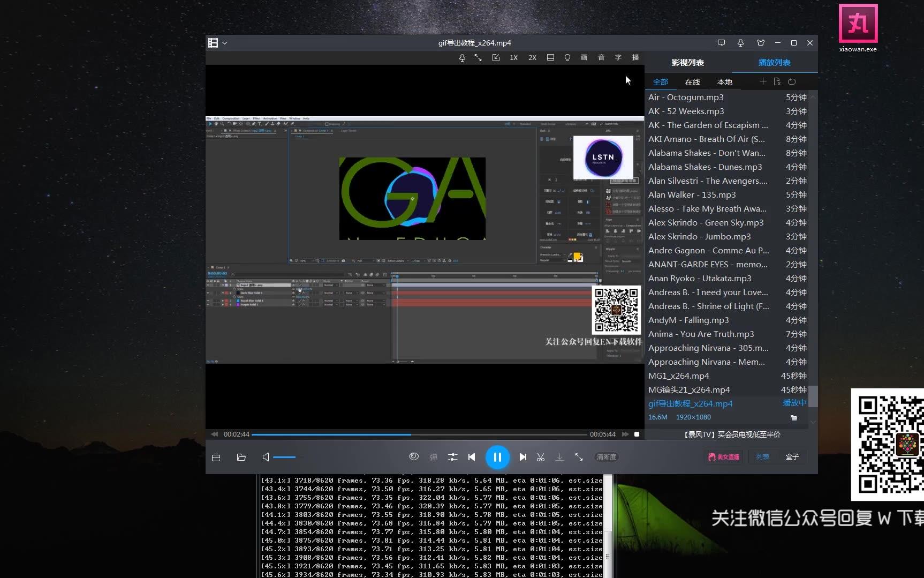Add files with the plus icon

tap(763, 81)
